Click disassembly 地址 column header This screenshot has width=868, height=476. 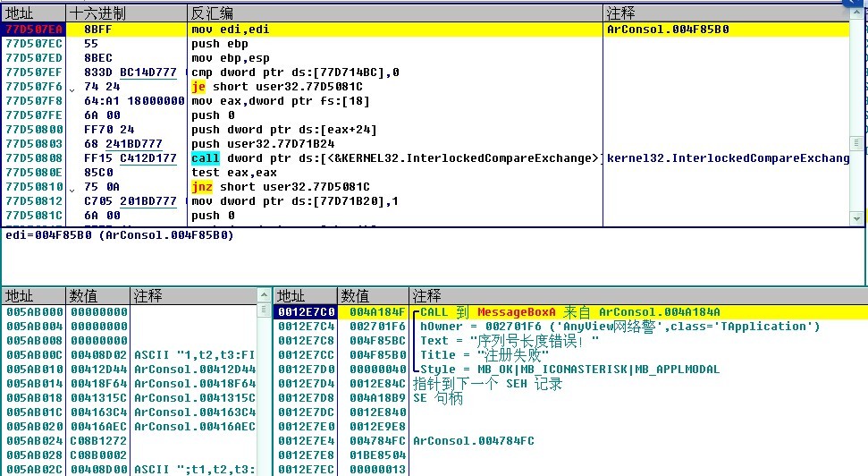tap(34, 13)
